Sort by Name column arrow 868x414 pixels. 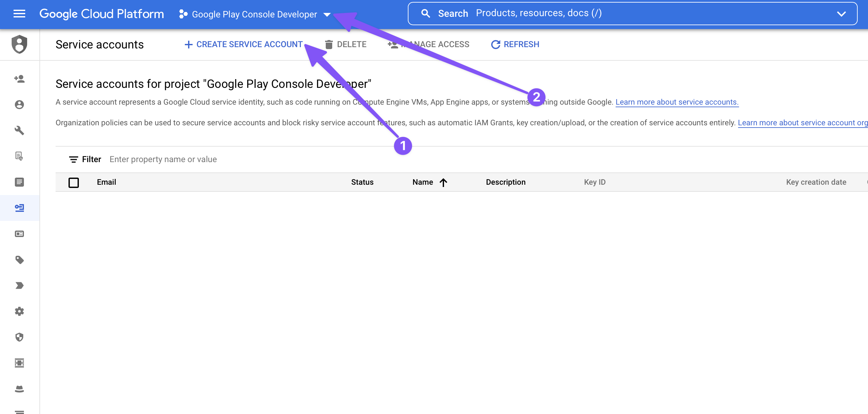443,182
